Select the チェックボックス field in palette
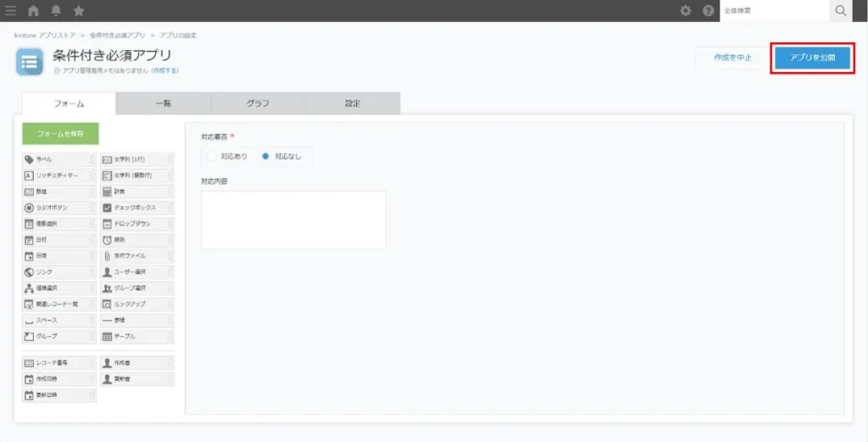 pyautogui.click(x=137, y=208)
